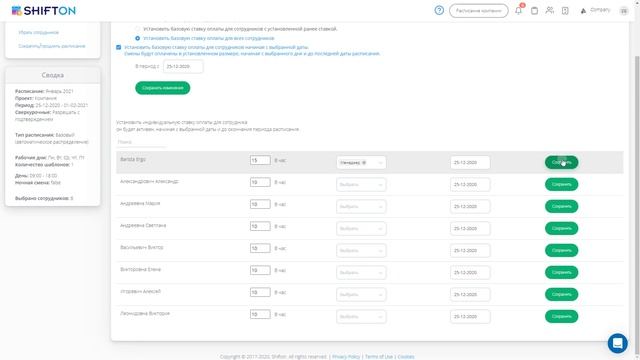640x360 pixels.
Task: Click employee name Андреевна Светлана
Action: [143, 225]
